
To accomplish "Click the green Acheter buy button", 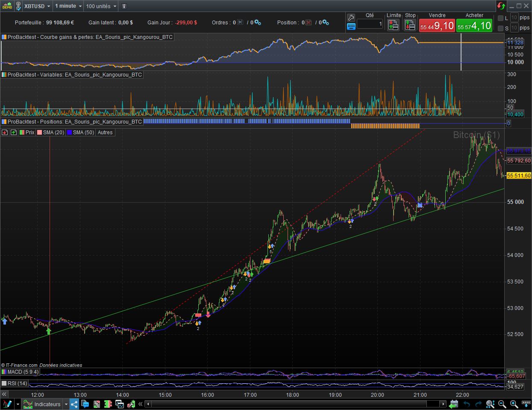I will (474, 26).
